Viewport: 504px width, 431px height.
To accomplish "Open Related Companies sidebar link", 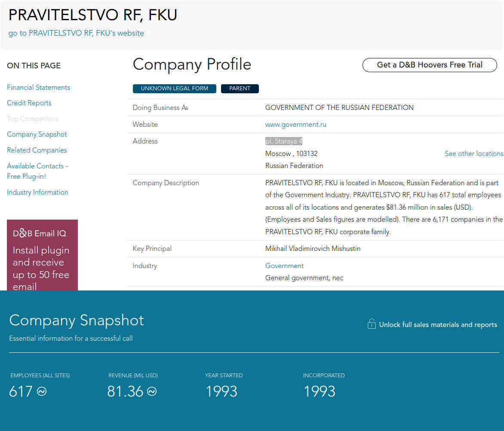I will tap(37, 150).
